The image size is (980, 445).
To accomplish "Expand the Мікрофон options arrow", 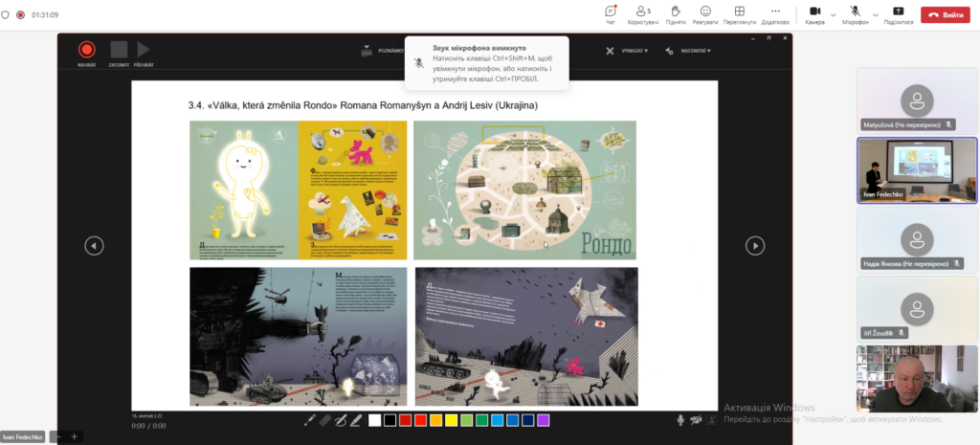I will [x=876, y=14].
